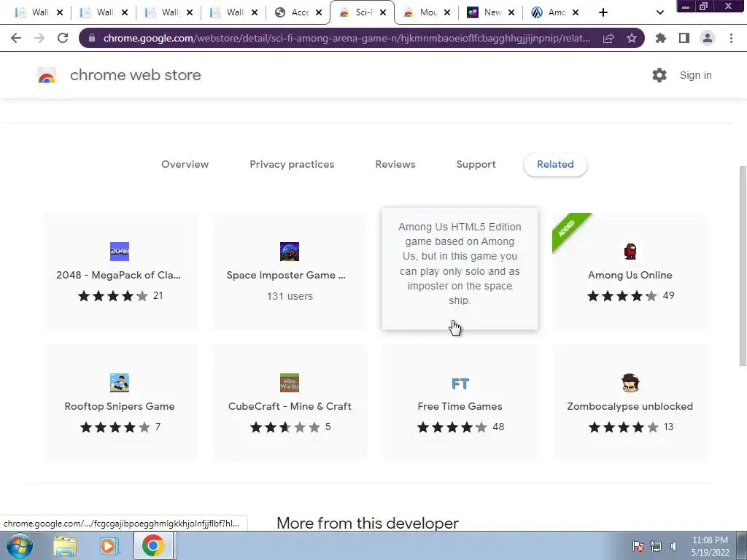Open the Chrome profile avatar
The image size is (747, 560).
pyautogui.click(x=708, y=38)
